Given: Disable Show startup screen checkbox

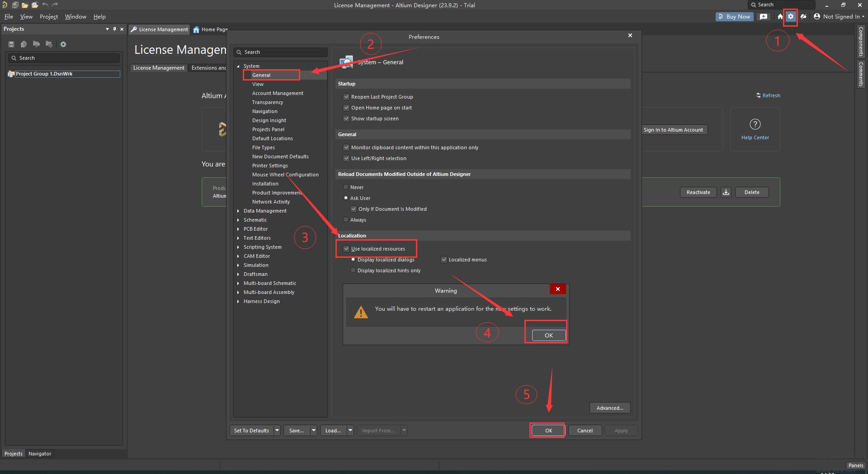Looking at the screenshot, I should pos(346,118).
